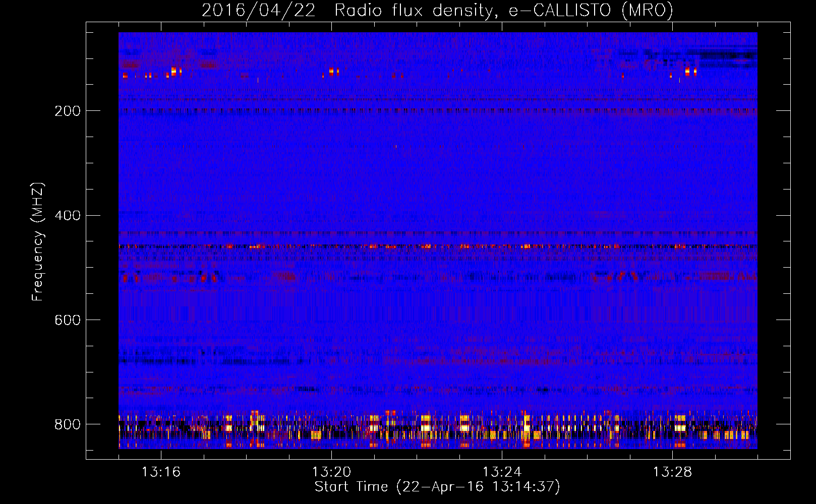Image resolution: width=816 pixels, height=504 pixels.
Task: Click the 13:20 time tick label
Action: (331, 472)
